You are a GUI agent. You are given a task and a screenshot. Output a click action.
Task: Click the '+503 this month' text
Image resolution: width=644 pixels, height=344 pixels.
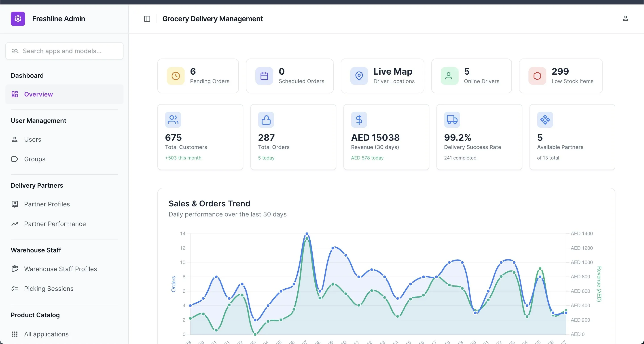[x=183, y=158]
